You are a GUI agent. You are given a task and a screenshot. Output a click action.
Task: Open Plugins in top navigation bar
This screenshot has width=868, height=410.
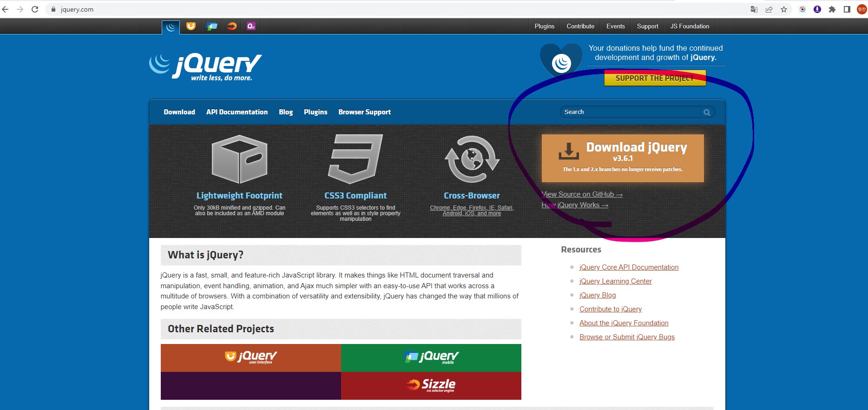tap(545, 26)
